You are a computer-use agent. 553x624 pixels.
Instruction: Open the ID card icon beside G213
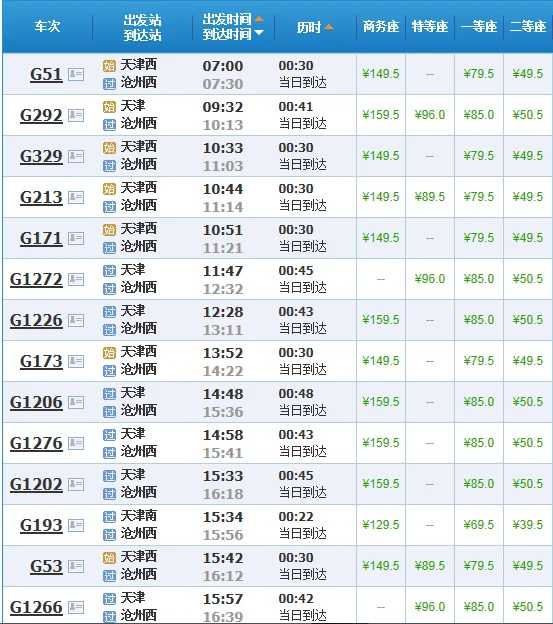tap(76, 197)
